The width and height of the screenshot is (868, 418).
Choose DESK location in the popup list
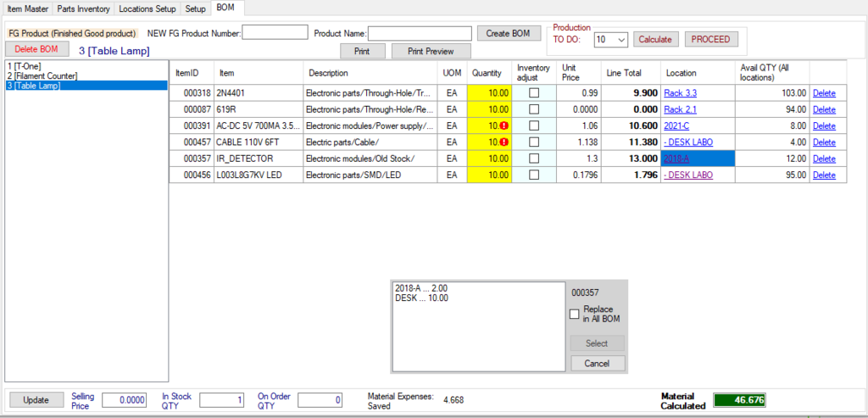point(421,298)
